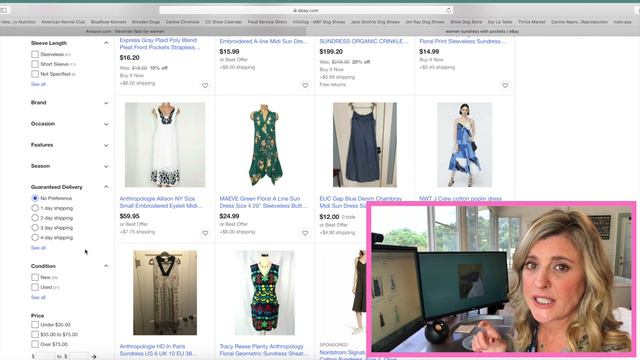640x360 pixels.
Task: Check the Over $75.00 price filter
Action: [x=35, y=344]
